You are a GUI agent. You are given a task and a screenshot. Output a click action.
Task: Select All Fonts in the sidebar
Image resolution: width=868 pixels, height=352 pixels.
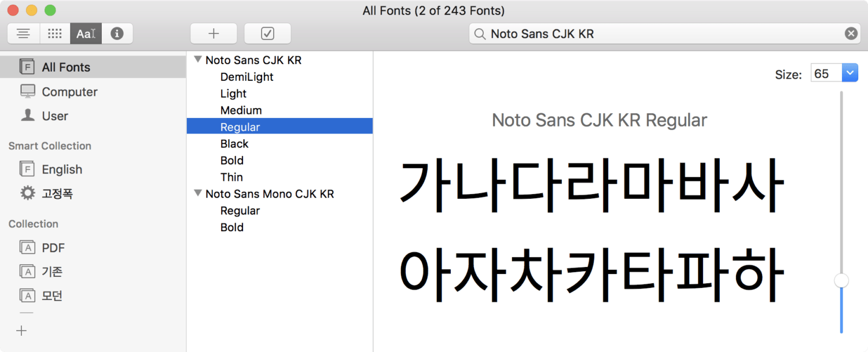tap(93, 67)
